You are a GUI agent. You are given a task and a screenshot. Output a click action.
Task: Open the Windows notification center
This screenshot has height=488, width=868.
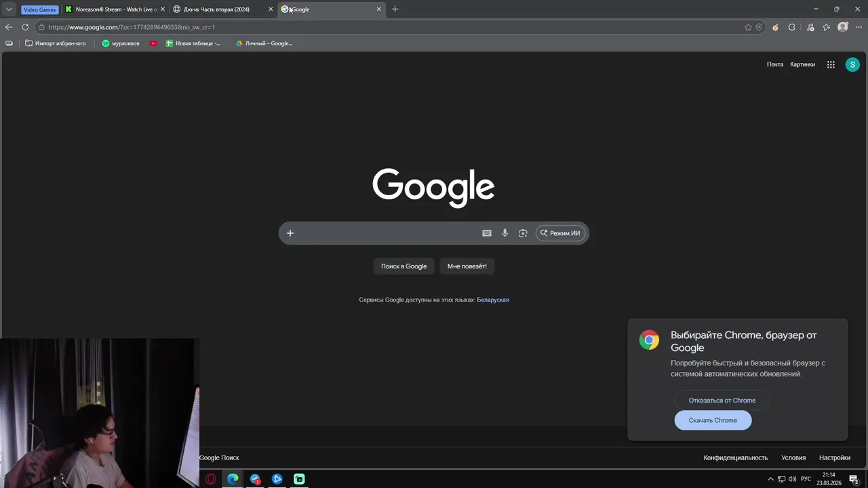854,479
